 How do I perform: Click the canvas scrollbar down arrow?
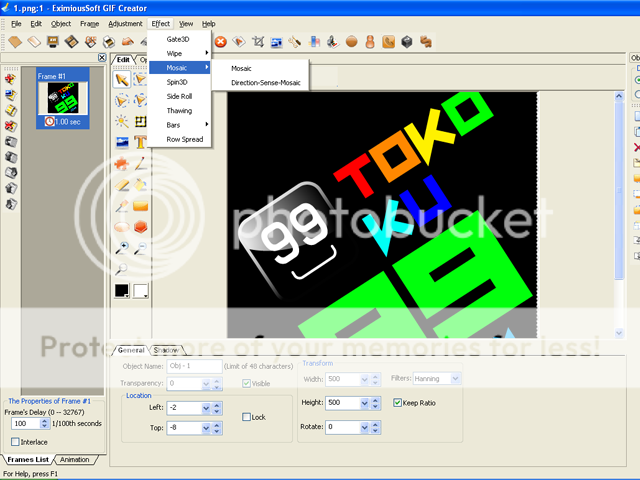619,333
